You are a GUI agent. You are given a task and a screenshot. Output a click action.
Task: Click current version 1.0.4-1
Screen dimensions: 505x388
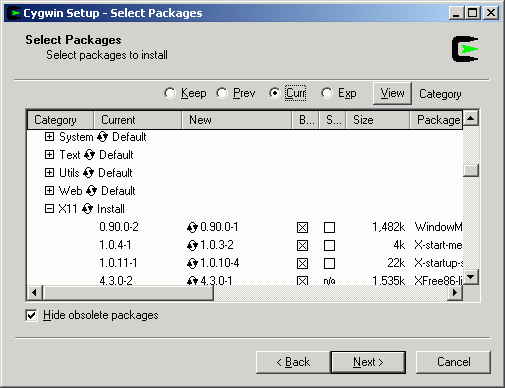click(115, 245)
